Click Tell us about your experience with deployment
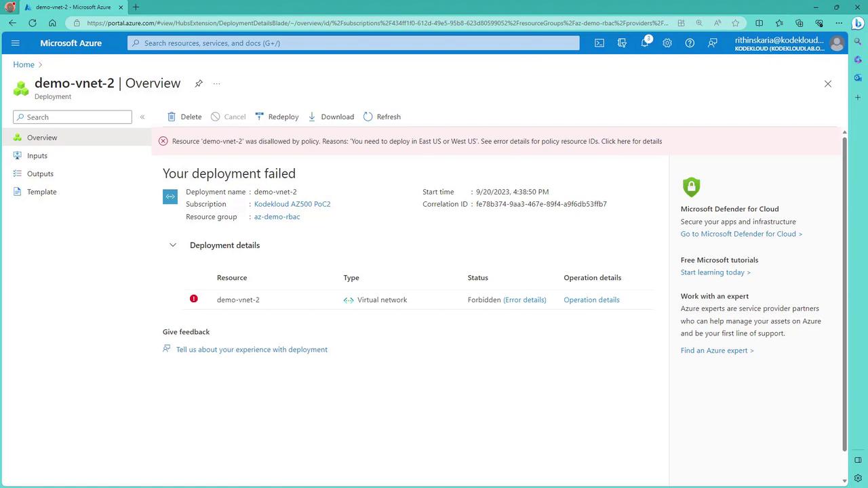This screenshot has height=488, width=868. (x=252, y=350)
